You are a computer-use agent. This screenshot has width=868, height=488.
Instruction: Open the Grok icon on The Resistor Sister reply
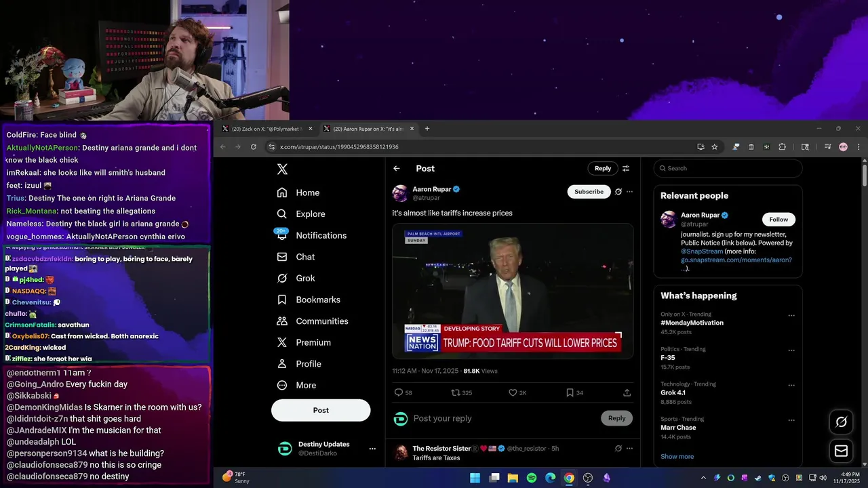pyautogui.click(x=618, y=448)
